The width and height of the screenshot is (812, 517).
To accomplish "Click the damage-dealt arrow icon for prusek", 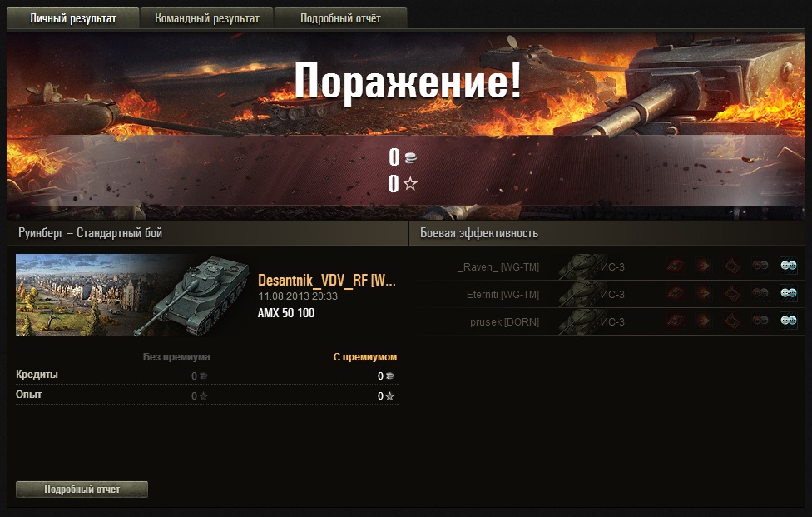I will 704,321.
